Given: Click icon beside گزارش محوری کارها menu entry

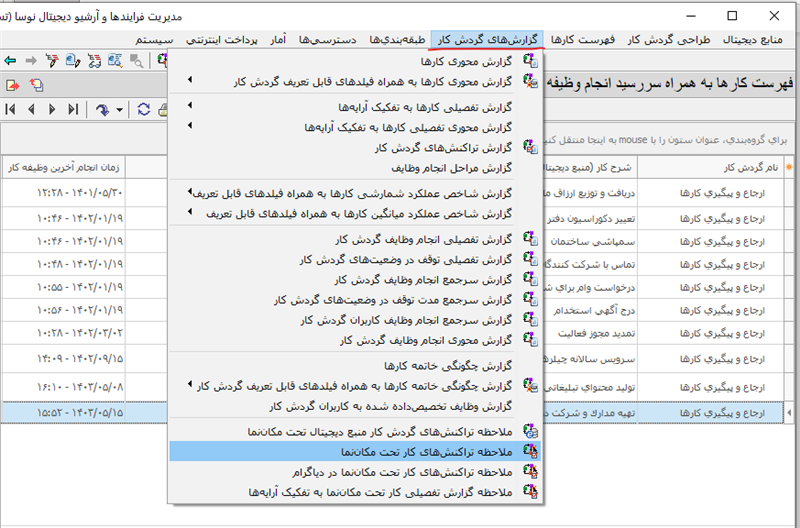Looking at the screenshot, I should click(x=529, y=62).
